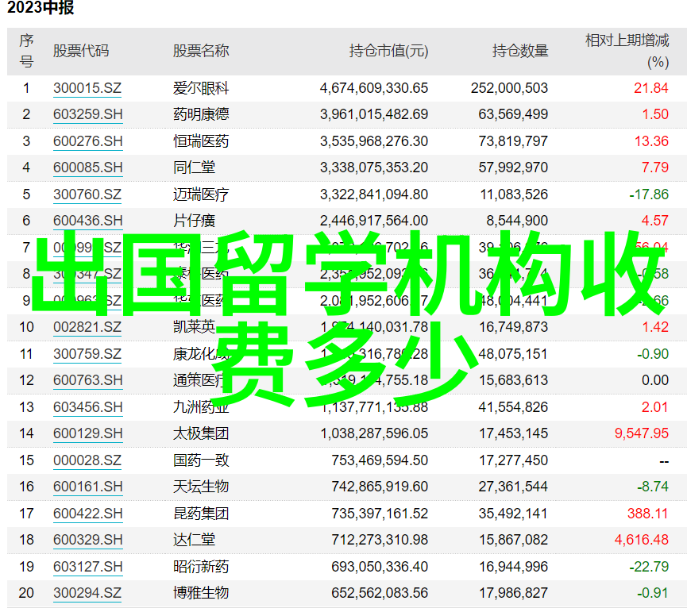Click market value 3,961,015,482.69
Image resolution: width=687 pixels, height=616 pixels.
pos(374,114)
